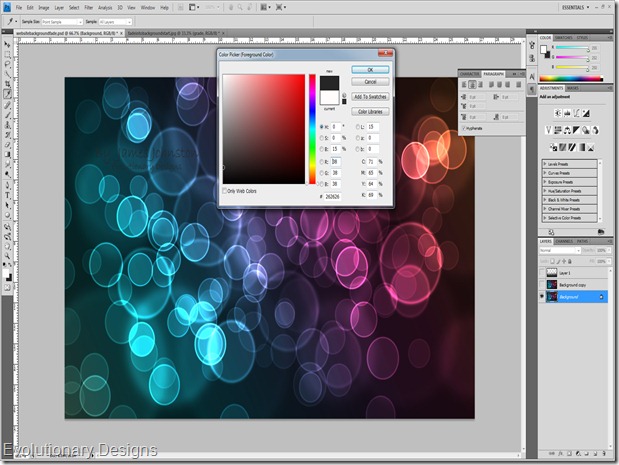Open the layer blend mode Normal dropdown

pos(560,250)
